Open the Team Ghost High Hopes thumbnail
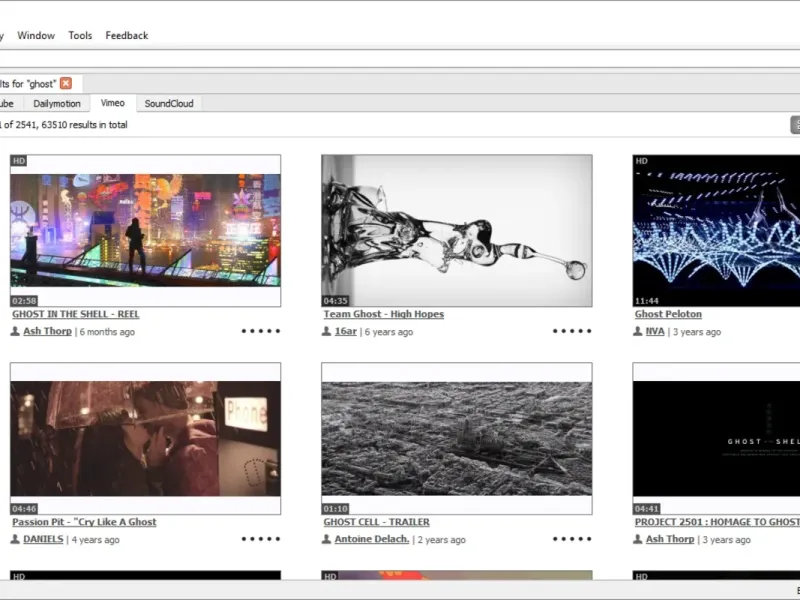The image size is (800, 600). click(457, 231)
